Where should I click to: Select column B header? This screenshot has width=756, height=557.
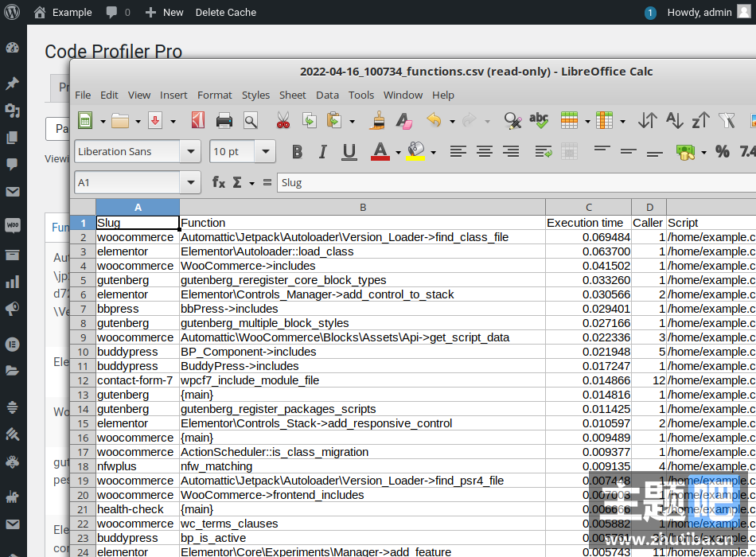pos(363,208)
